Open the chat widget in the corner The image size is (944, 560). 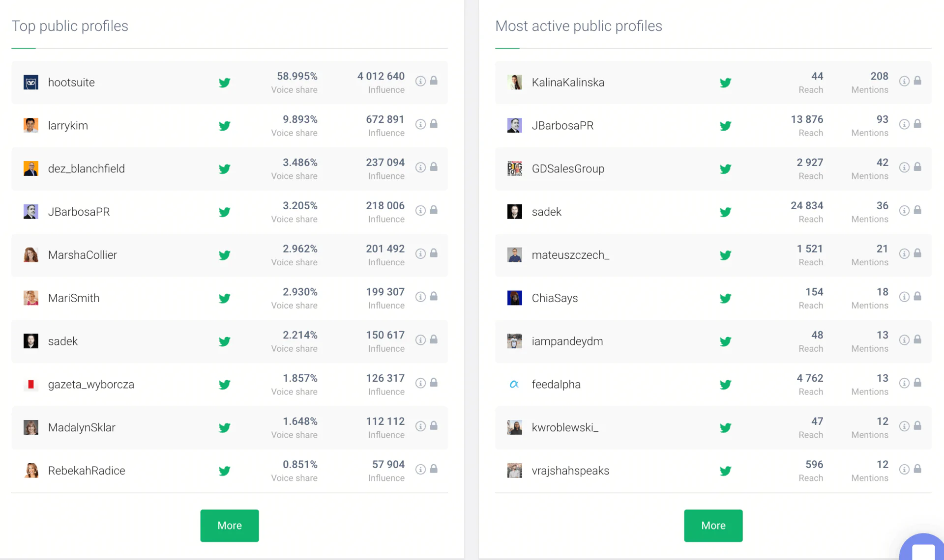(923, 549)
